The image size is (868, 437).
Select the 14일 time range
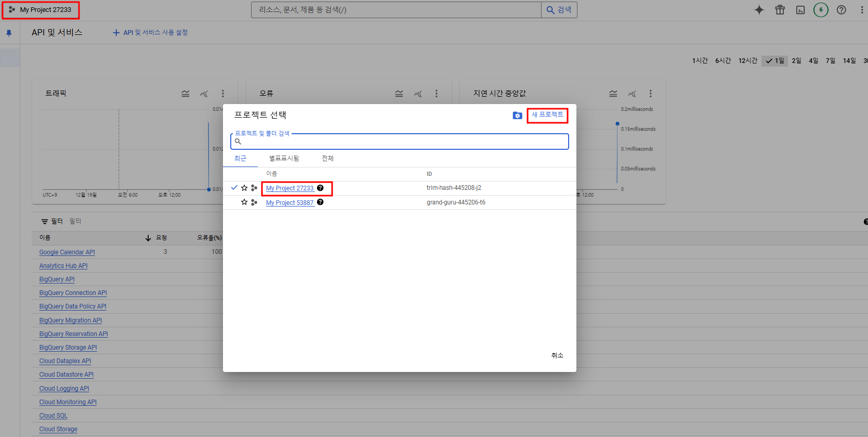(849, 61)
